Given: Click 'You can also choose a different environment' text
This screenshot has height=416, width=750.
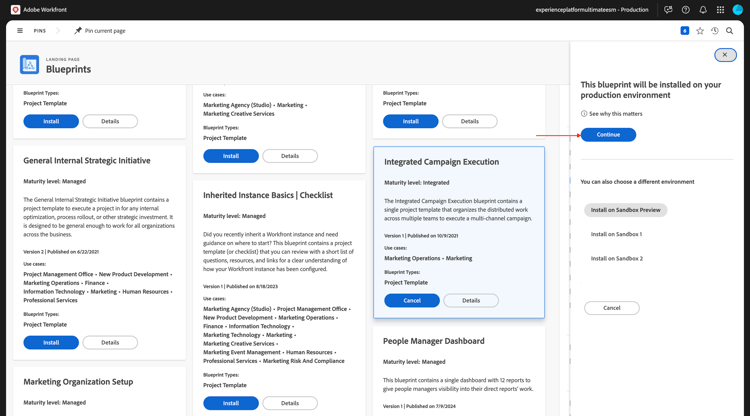Looking at the screenshot, I should click(x=637, y=182).
